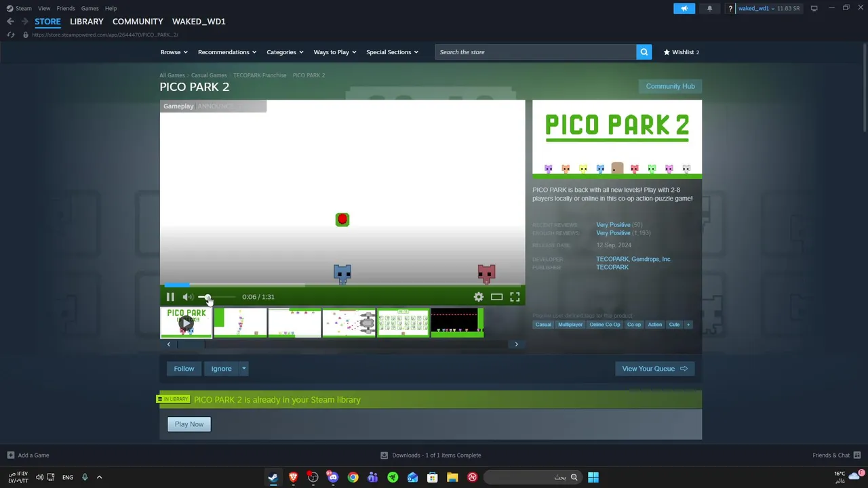Click the question mark help icon
Viewport: 868px width, 488px height.
point(730,9)
